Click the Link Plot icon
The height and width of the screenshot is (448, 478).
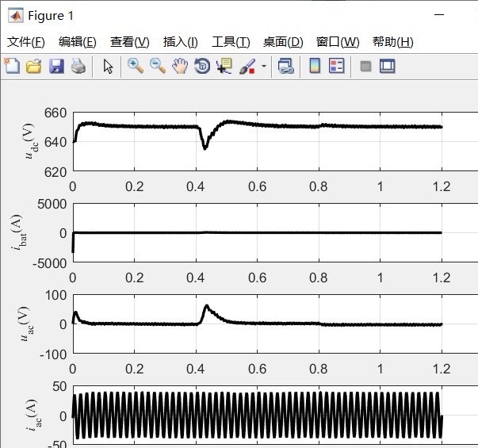286,66
